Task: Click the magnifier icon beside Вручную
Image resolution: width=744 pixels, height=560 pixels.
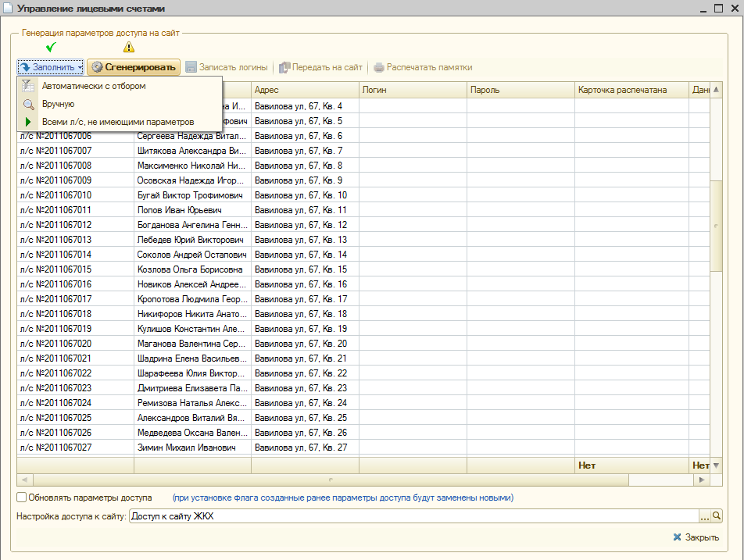Action: pyautogui.click(x=27, y=104)
